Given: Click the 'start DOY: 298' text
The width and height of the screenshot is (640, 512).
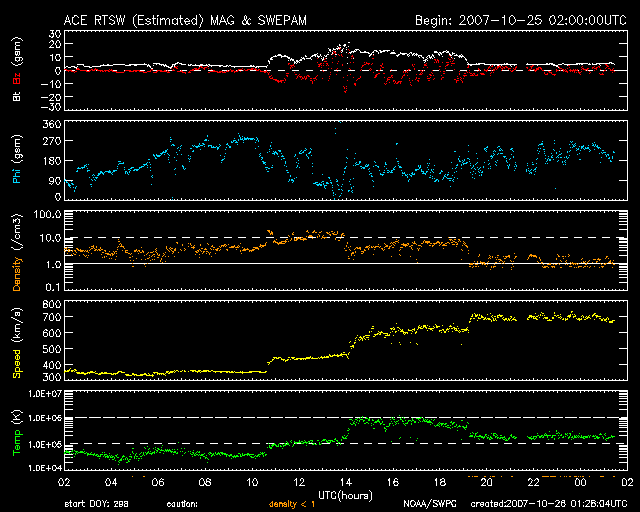Looking at the screenshot, I should pyautogui.click(x=96, y=504).
